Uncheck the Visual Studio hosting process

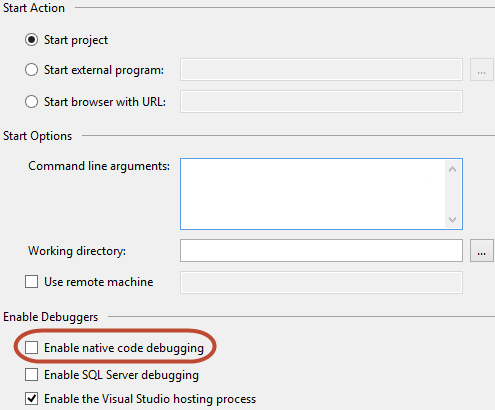tap(31, 399)
